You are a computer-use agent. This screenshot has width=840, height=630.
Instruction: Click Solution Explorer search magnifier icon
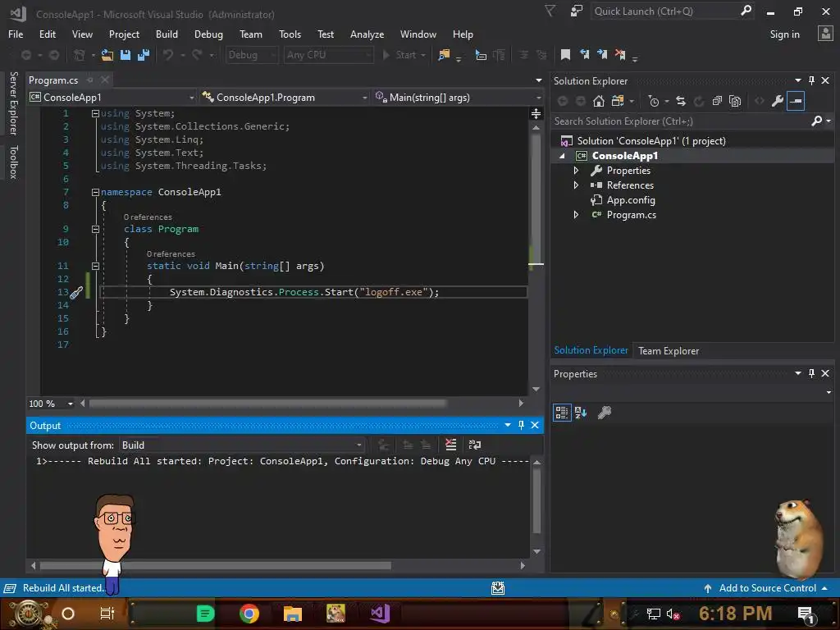point(816,121)
